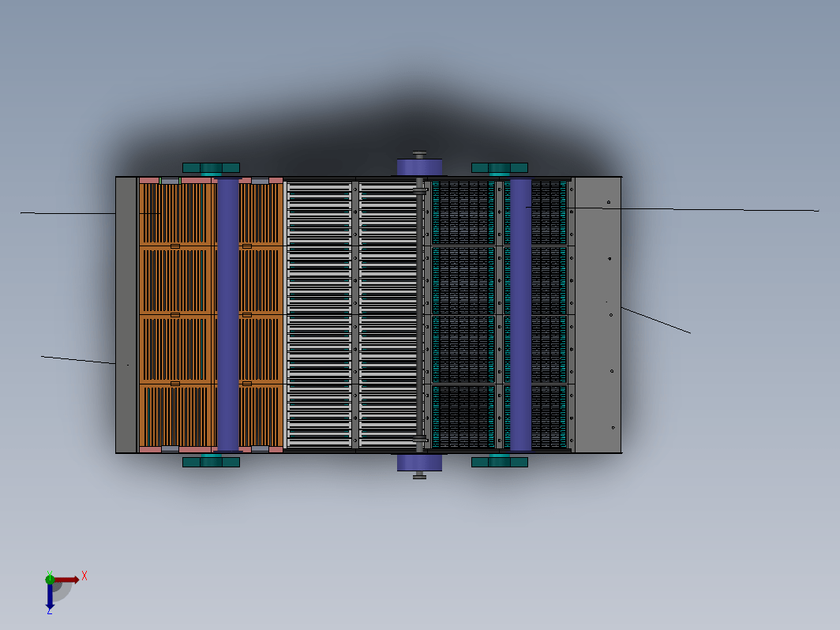Select the purple drum at top center
The height and width of the screenshot is (630, 840).
(419, 167)
